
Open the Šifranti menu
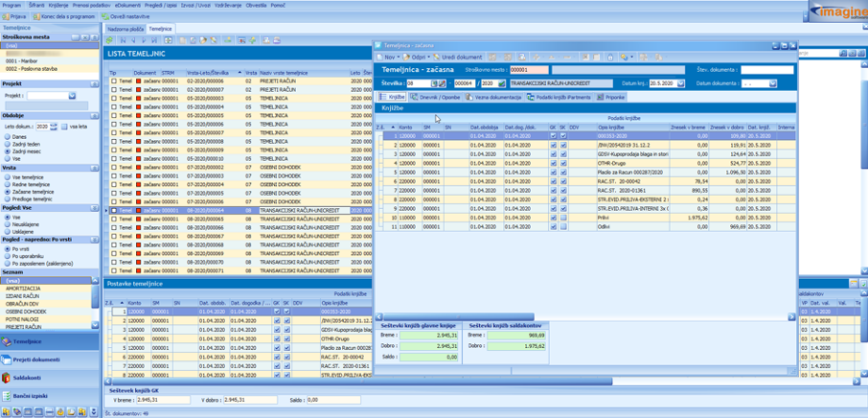click(36, 5)
